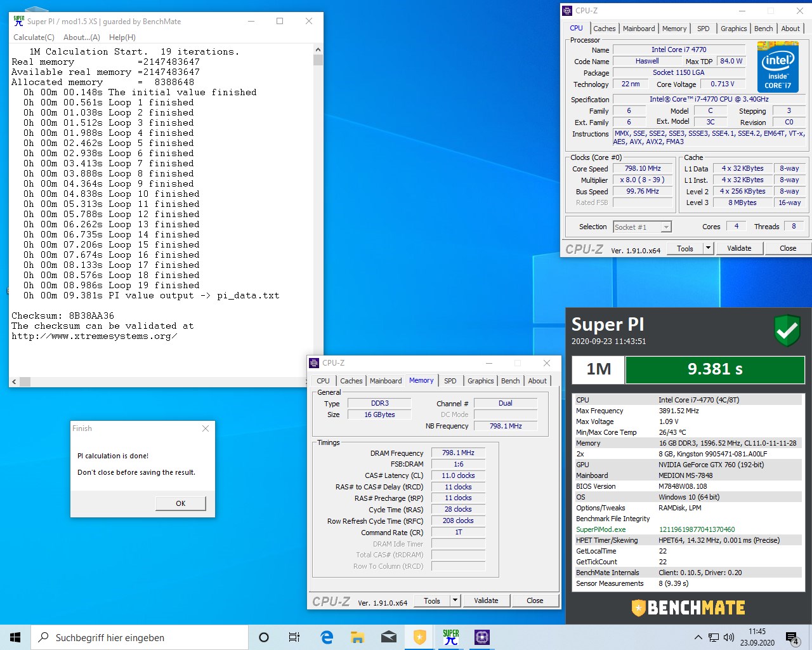The height and width of the screenshot is (650, 812).
Task: Click the 9.381 s result bar
Action: [x=715, y=369]
